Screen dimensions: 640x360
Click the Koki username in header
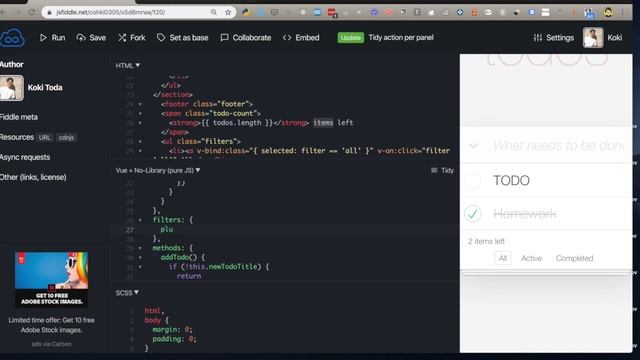click(614, 38)
